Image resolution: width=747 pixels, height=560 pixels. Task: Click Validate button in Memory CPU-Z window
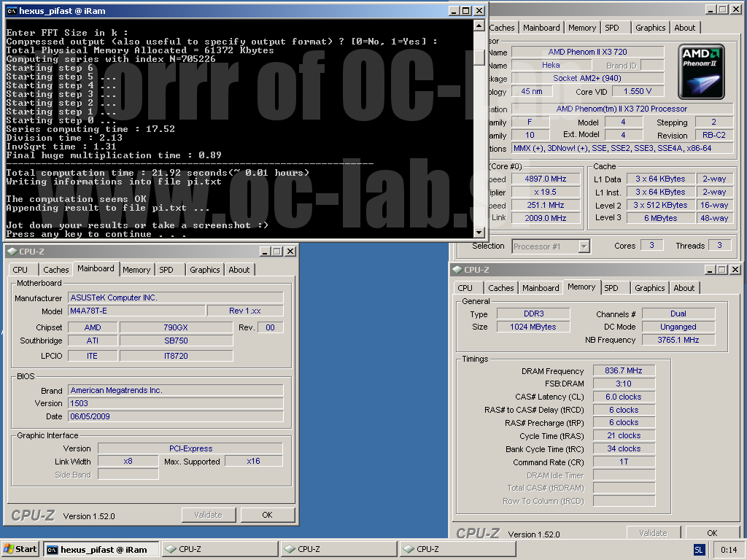[x=653, y=533]
